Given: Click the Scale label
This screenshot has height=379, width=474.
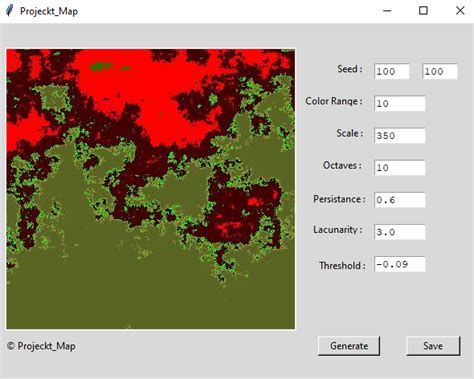Looking at the screenshot, I should pos(349,133).
